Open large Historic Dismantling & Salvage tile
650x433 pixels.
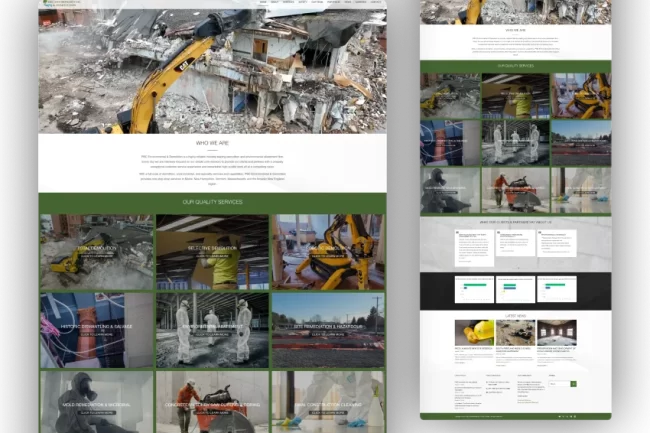[x=97, y=330]
